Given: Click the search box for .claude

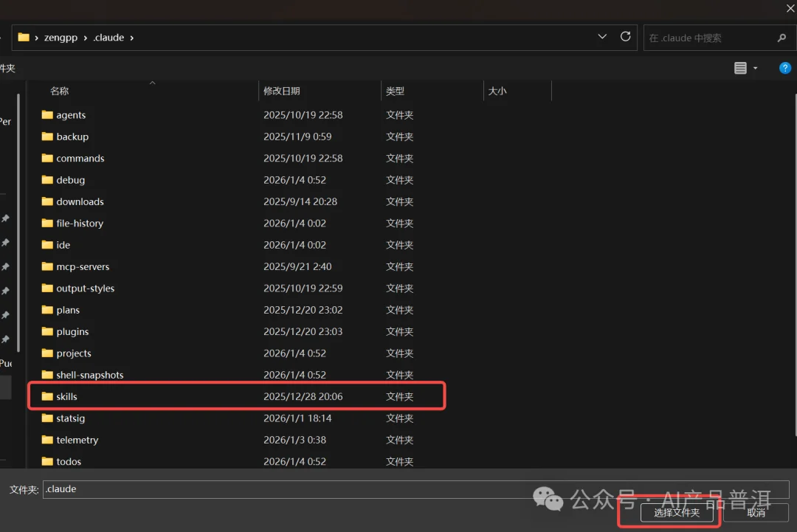Looking at the screenshot, I should 708,38.
